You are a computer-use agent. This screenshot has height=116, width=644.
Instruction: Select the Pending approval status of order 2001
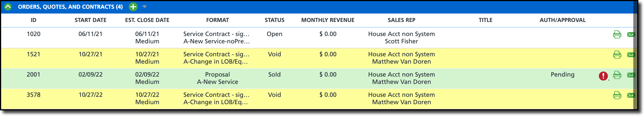point(562,75)
